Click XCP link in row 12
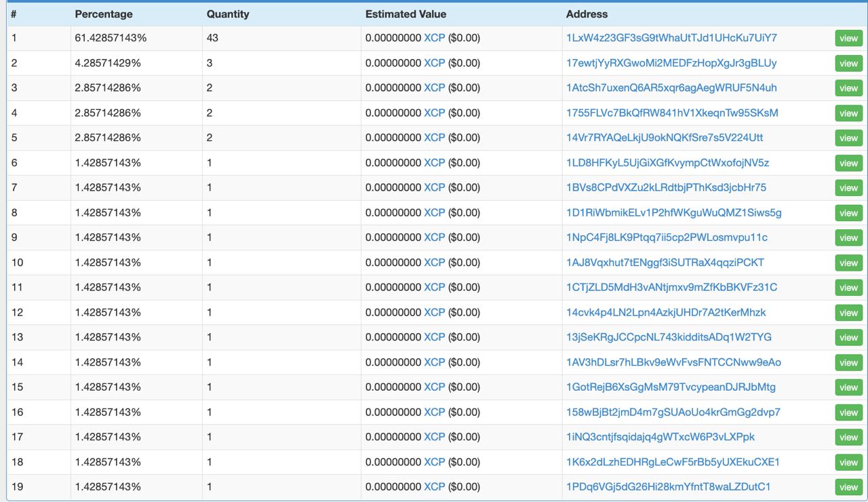 435,312
